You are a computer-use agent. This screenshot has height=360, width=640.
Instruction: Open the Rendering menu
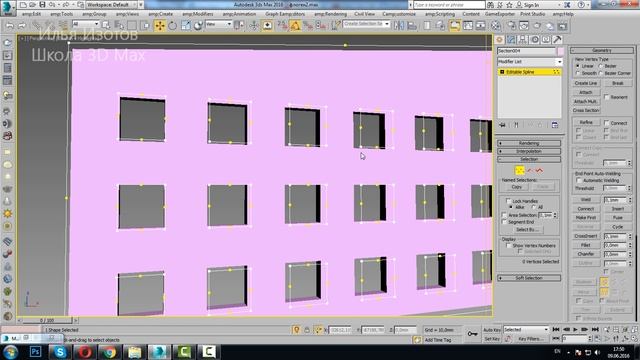coord(330,14)
